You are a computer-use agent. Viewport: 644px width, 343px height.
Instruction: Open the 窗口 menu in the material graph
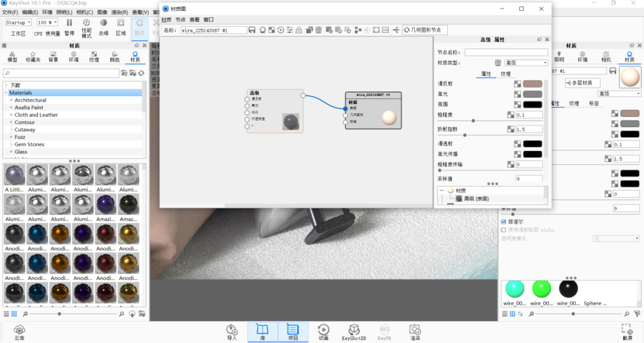pos(209,20)
